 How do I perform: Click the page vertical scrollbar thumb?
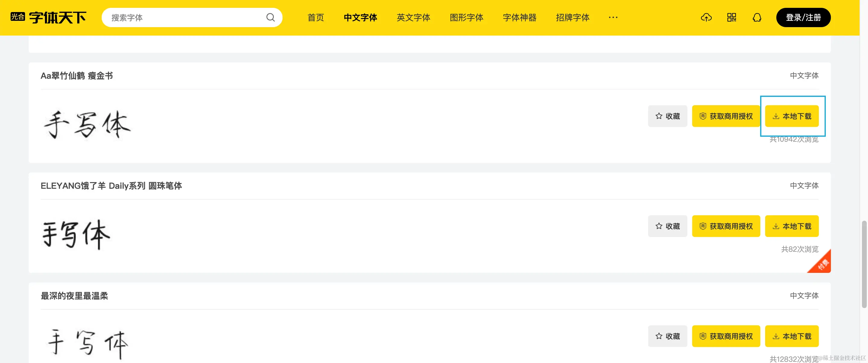[x=864, y=264]
